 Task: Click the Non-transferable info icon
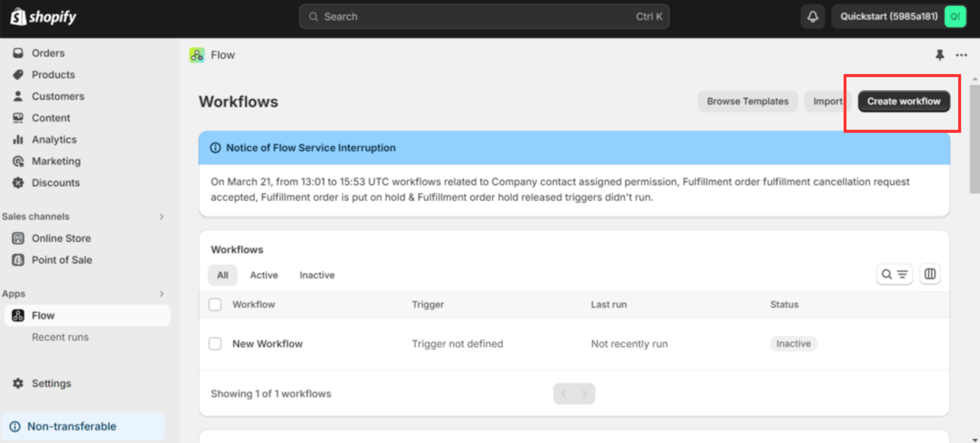pos(15,427)
